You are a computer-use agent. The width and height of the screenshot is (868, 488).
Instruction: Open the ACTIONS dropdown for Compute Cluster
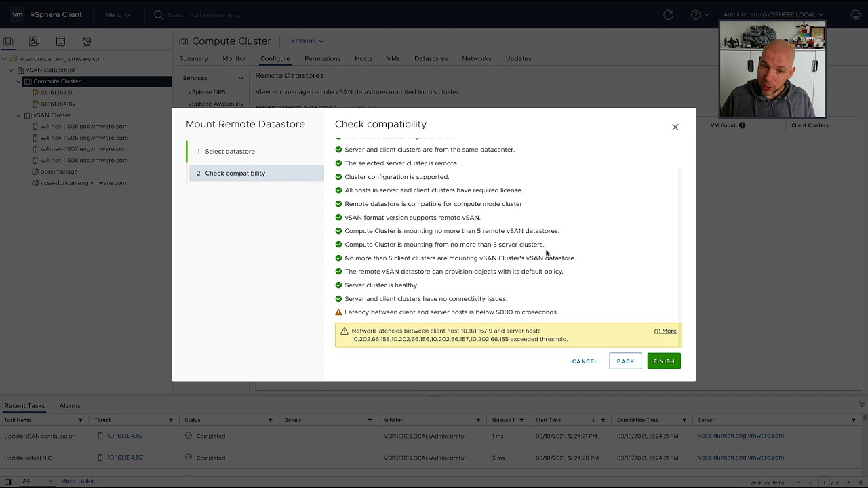pos(307,41)
